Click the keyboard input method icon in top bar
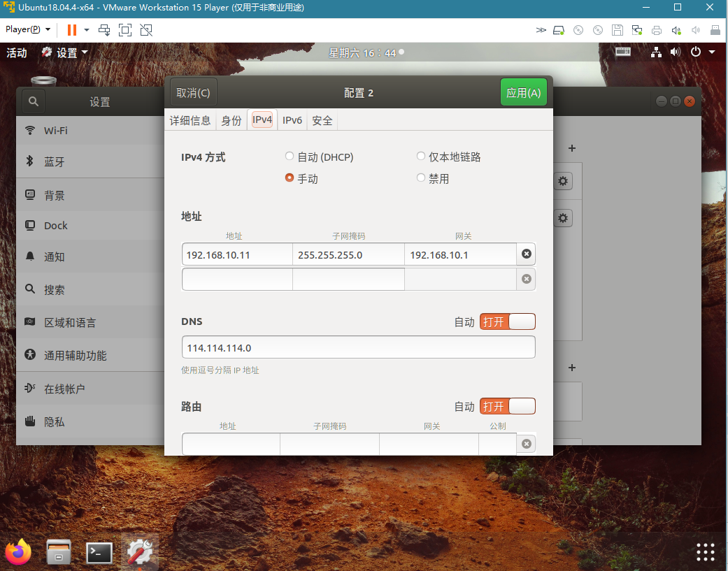Image resolution: width=728 pixels, height=571 pixels. pyautogui.click(x=623, y=52)
